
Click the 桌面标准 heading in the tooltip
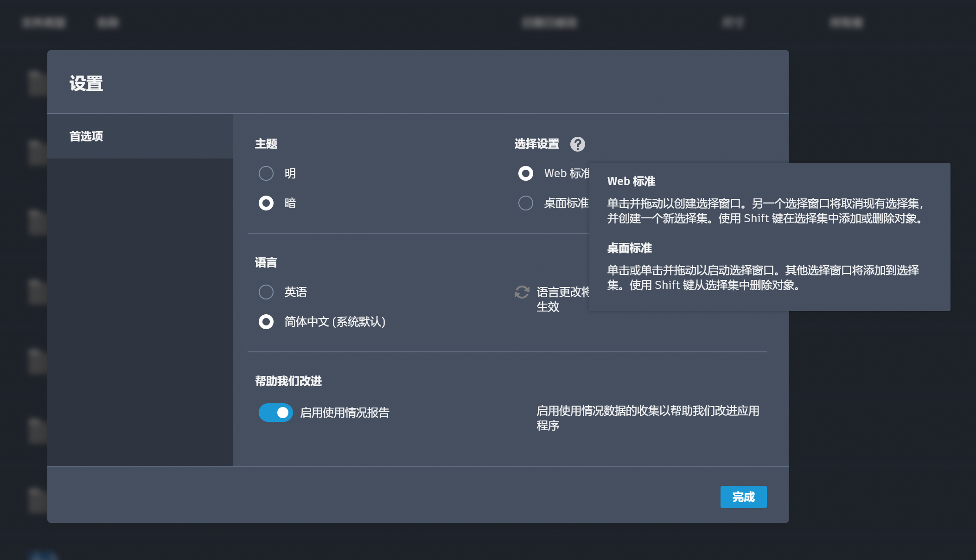(x=629, y=248)
